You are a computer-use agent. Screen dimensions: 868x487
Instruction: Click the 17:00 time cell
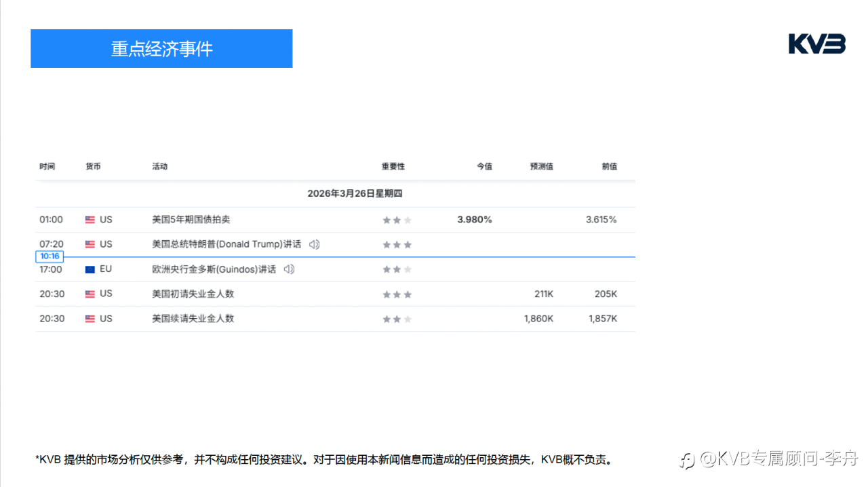pyautogui.click(x=51, y=269)
